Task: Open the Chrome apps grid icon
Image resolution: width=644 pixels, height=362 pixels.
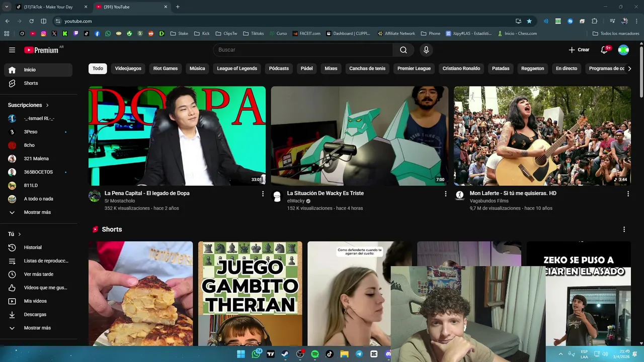Action: coord(7,34)
